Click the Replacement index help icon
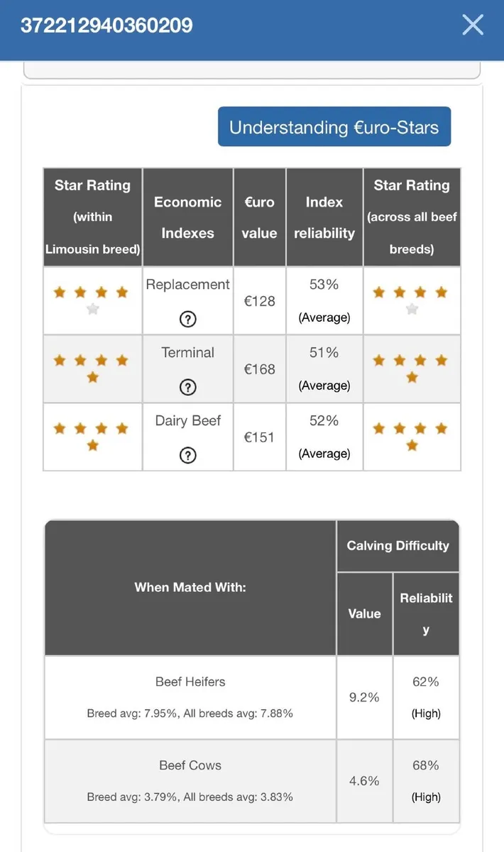504x852 pixels. click(187, 319)
